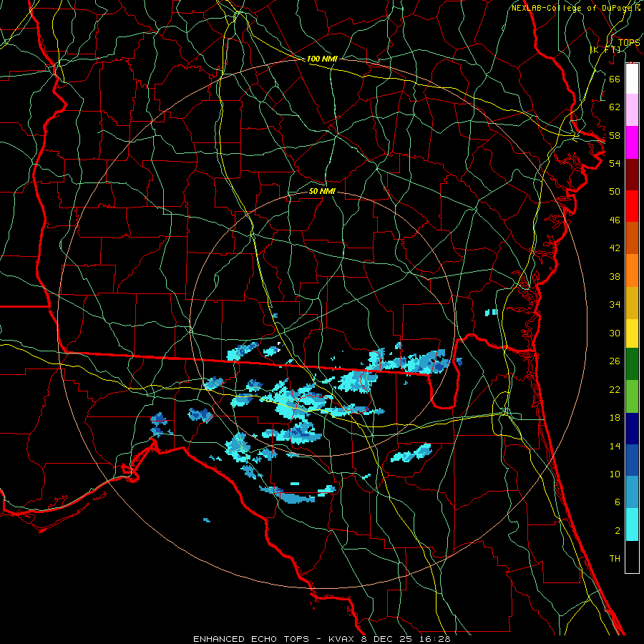The height and width of the screenshot is (644, 644).
Task: Click the legend value '26'
Action: (615, 361)
